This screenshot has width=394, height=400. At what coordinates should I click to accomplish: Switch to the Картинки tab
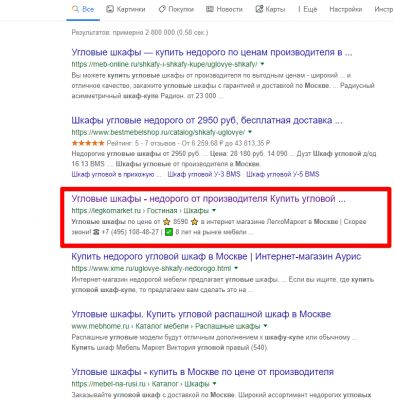click(x=126, y=9)
